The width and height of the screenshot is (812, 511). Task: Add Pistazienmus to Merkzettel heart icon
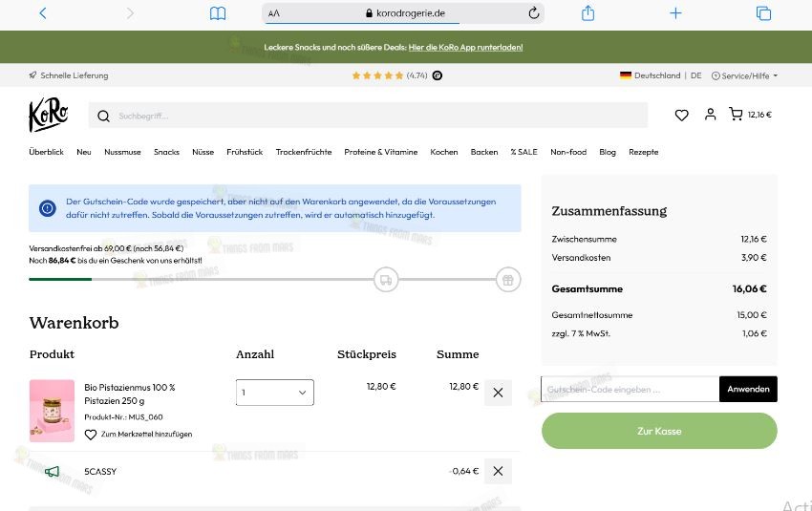click(91, 435)
